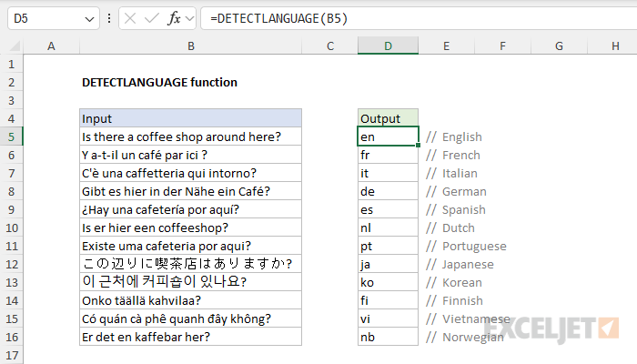The height and width of the screenshot is (364, 637).
Task: Click the '// German' comment cell
Action: [x=456, y=191]
